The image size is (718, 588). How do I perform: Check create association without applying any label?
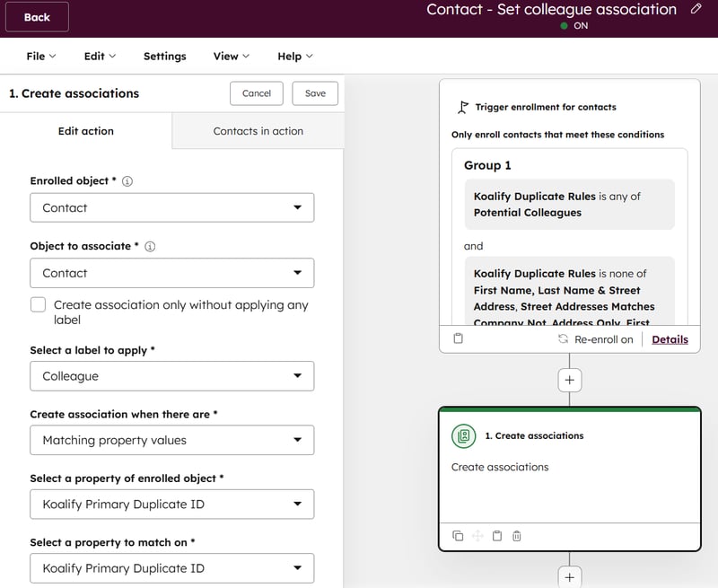click(x=38, y=304)
